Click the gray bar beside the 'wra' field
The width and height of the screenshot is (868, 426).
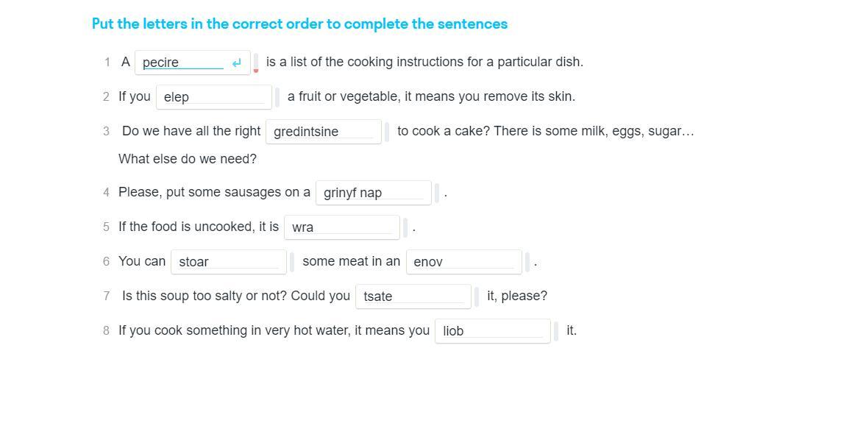point(405,227)
